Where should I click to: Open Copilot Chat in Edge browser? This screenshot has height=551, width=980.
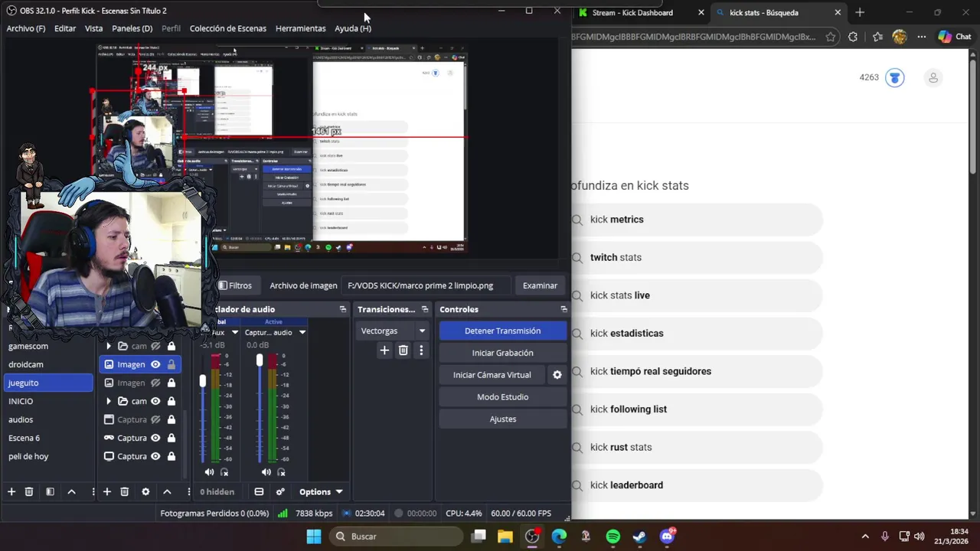coord(955,37)
